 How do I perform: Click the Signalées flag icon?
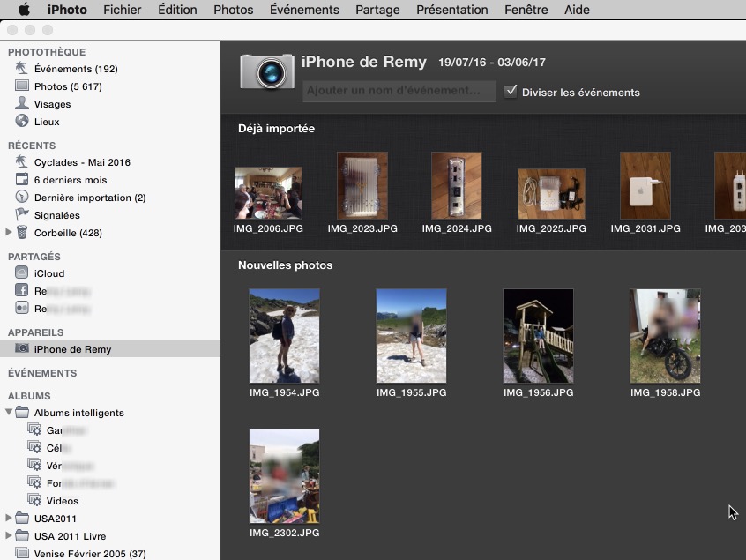point(21,214)
